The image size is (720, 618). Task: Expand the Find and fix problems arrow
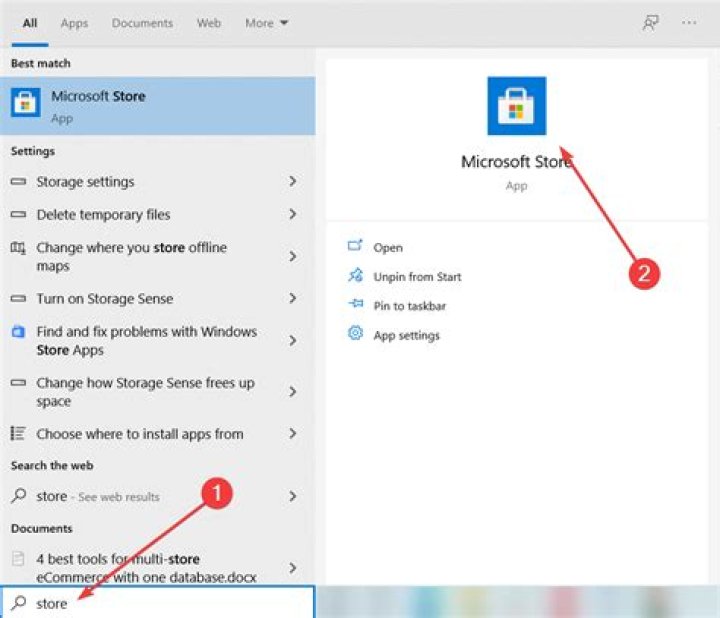coord(292,341)
